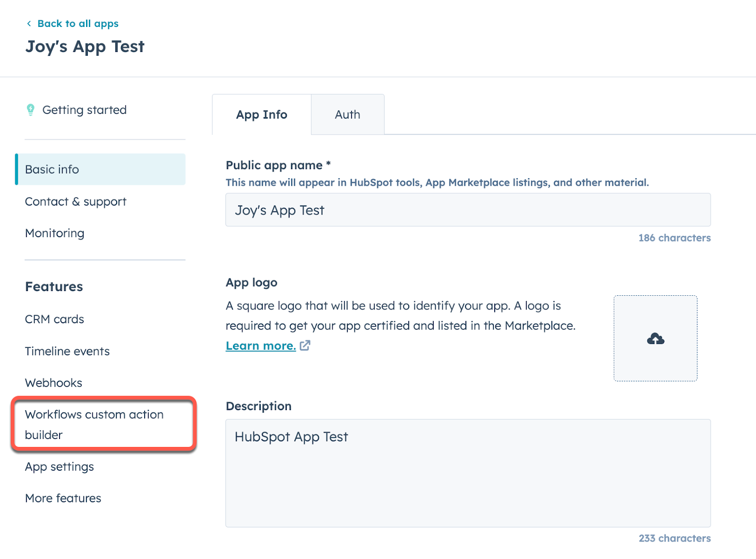The width and height of the screenshot is (756, 559).
Task: Click the Features sidebar heading
Action: [54, 287]
